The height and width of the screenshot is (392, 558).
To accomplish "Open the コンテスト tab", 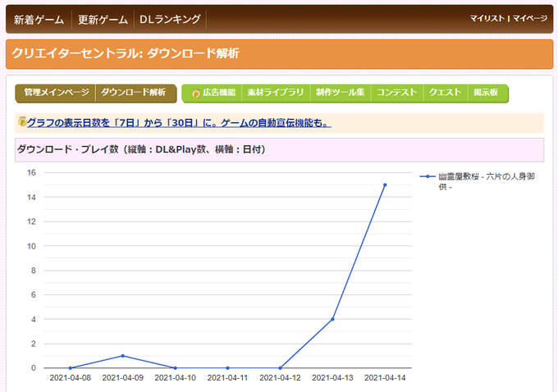I will coord(397,93).
